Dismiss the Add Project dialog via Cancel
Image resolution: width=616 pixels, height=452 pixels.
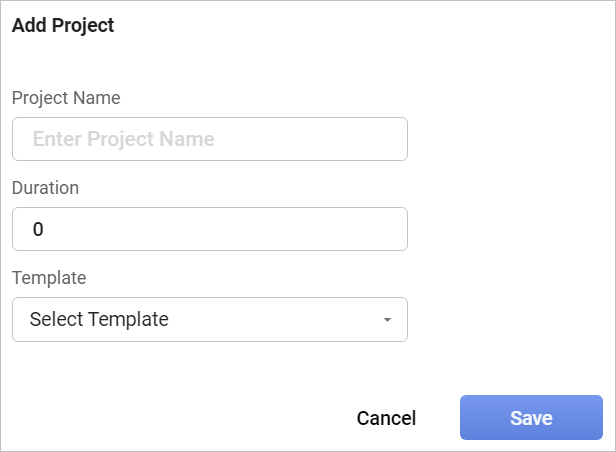point(386,418)
